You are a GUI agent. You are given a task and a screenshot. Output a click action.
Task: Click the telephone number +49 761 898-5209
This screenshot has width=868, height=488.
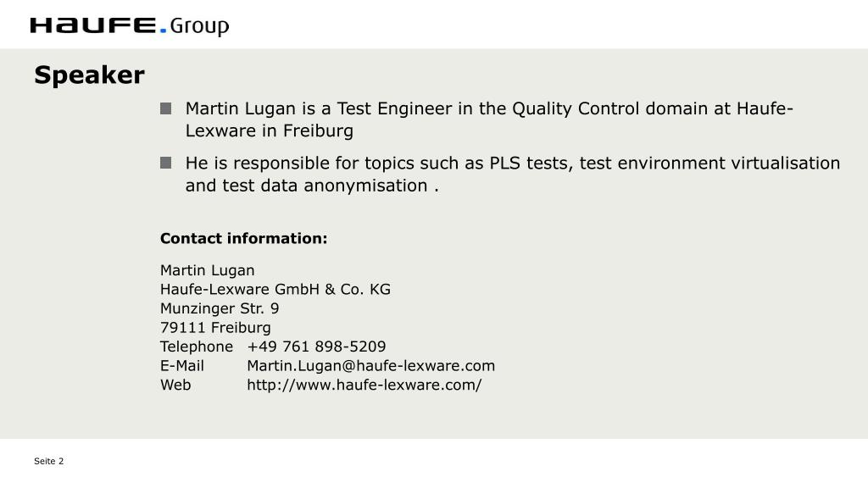(x=316, y=347)
